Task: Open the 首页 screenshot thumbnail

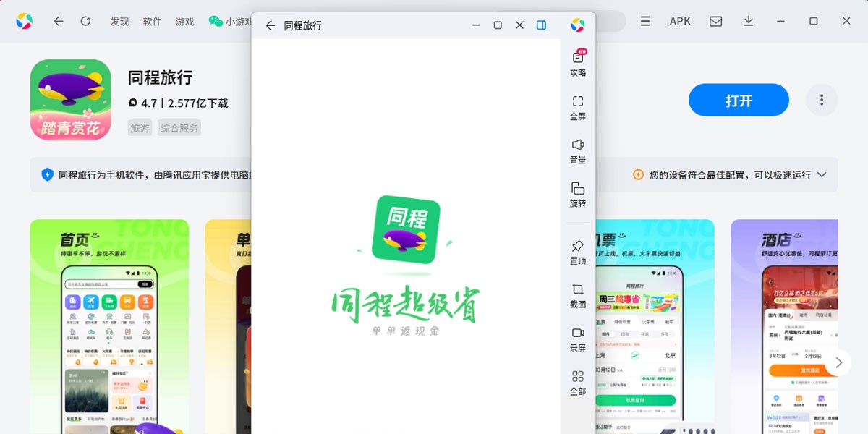Action: click(x=109, y=326)
